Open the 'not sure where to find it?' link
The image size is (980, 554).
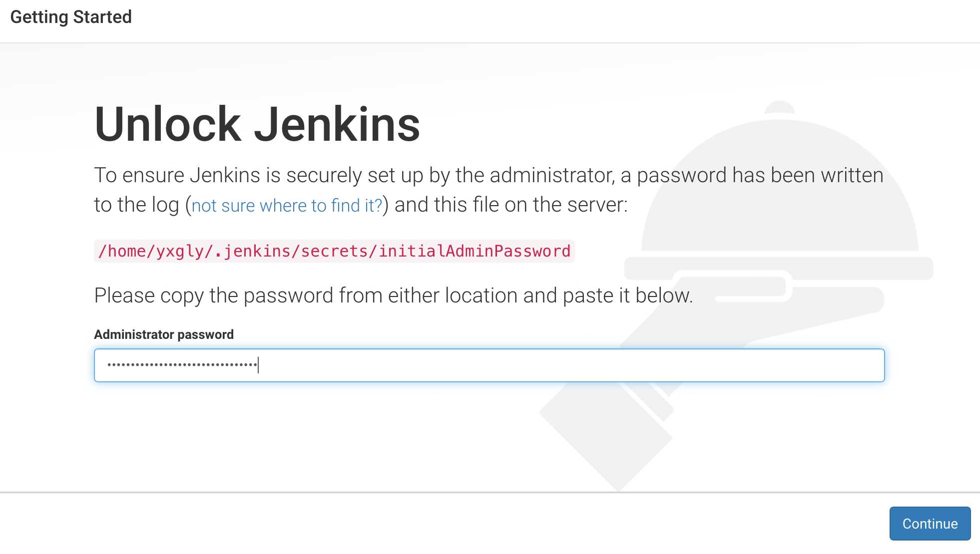tap(287, 205)
